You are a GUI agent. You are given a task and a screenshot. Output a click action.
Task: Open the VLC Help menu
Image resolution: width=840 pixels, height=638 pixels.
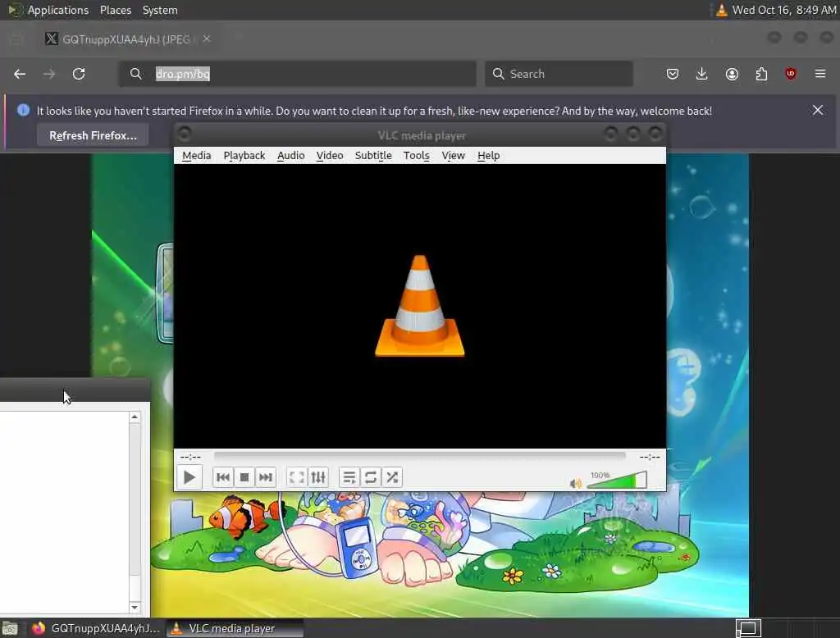click(x=489, y=155)
